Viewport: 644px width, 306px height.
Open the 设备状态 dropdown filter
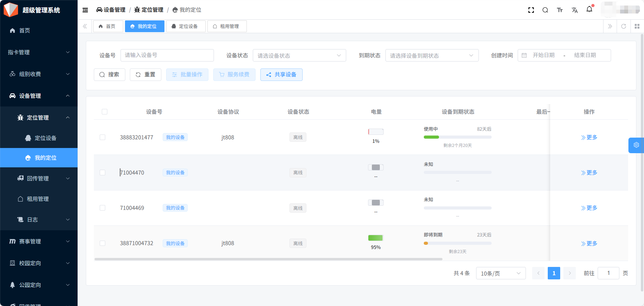pyautogui.click(x=299, y=56)
